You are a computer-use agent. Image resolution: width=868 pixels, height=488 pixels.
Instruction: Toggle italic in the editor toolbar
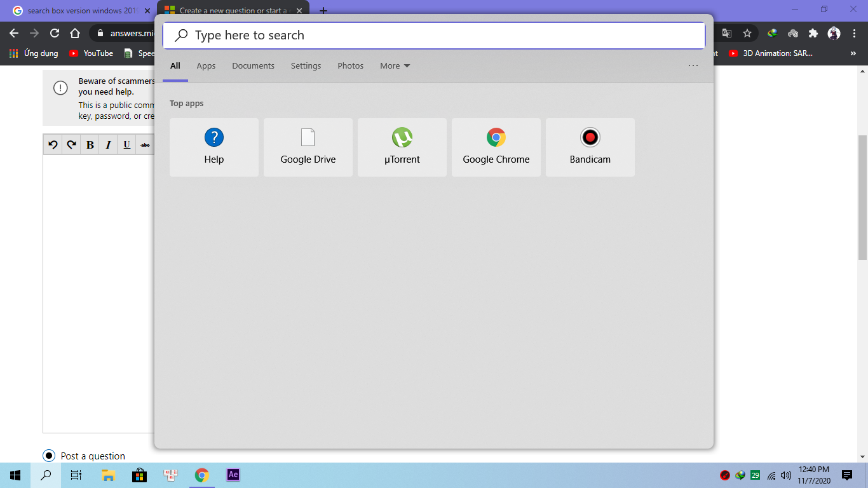point(109,145)
